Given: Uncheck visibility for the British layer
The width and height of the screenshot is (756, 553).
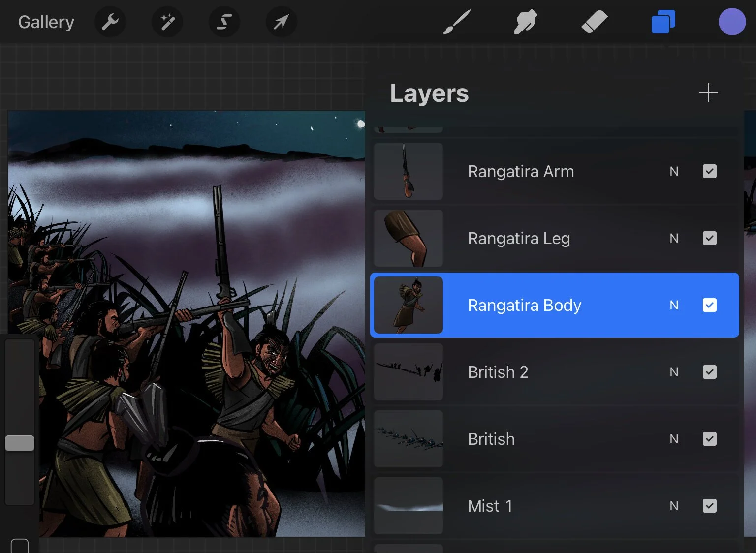Looking at the screenshot, I should tap(710, 439).
